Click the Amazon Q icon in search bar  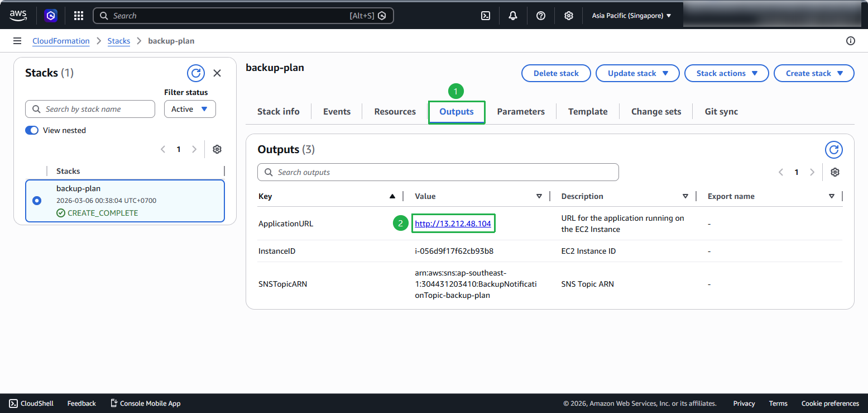pyautogui.click(x=382, y=16)
